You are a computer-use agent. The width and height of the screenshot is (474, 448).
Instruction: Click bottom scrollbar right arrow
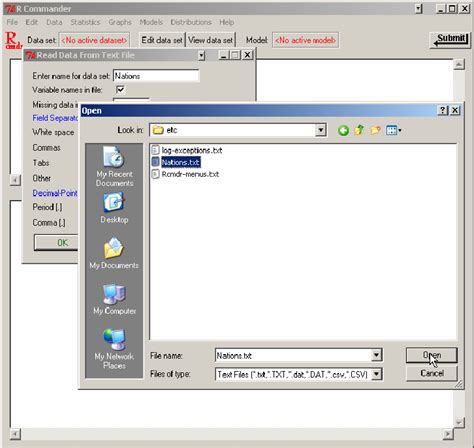click(x=448, y=434)
